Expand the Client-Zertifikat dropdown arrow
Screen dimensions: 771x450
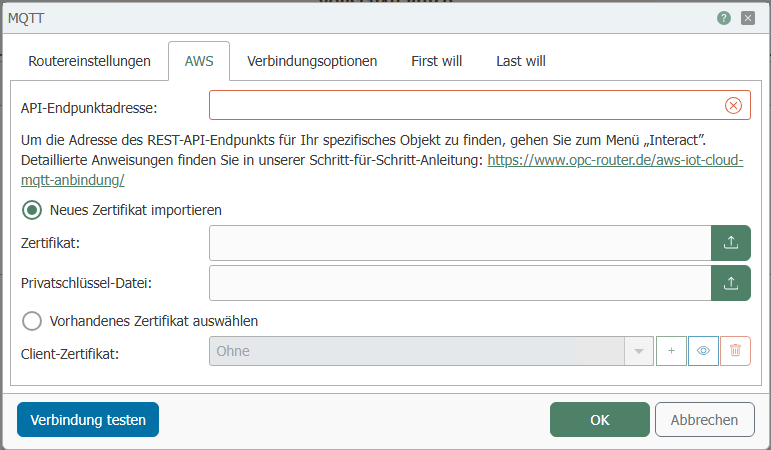coord(637,351)
